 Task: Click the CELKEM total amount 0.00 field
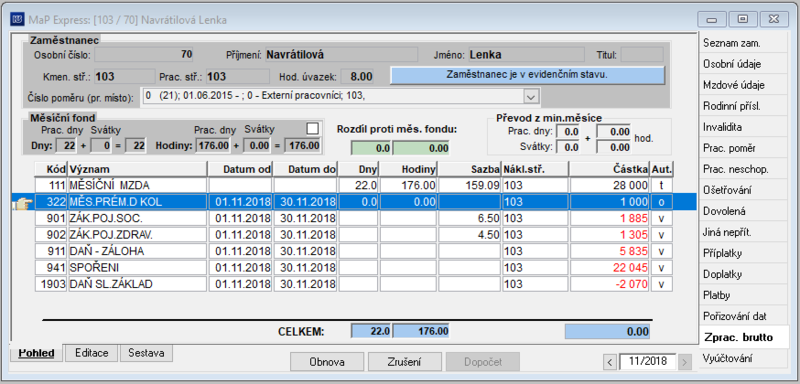click(608, 331)
